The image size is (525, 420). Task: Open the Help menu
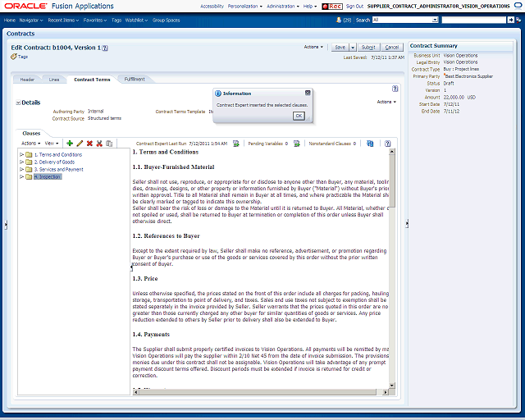[x=310, y=7]
